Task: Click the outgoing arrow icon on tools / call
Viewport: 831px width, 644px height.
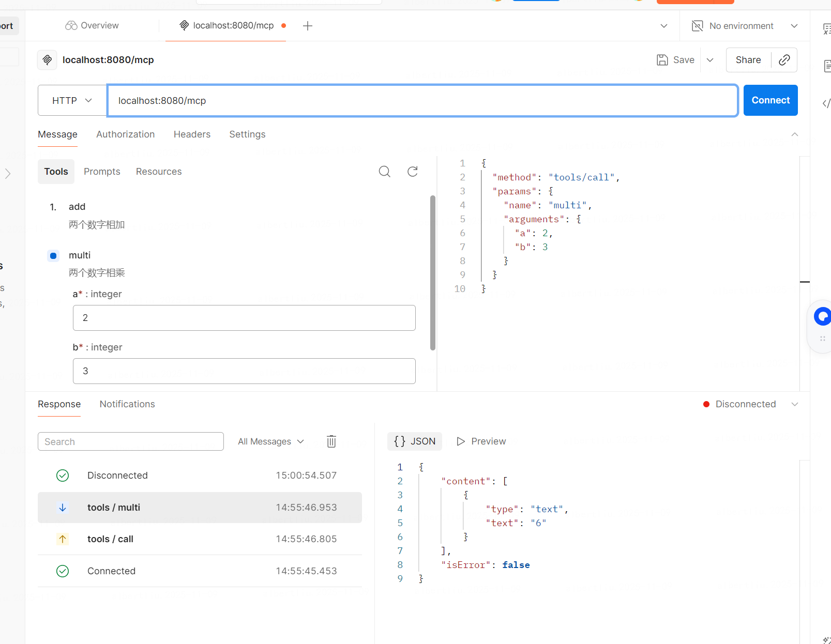Action: (63, 539)
